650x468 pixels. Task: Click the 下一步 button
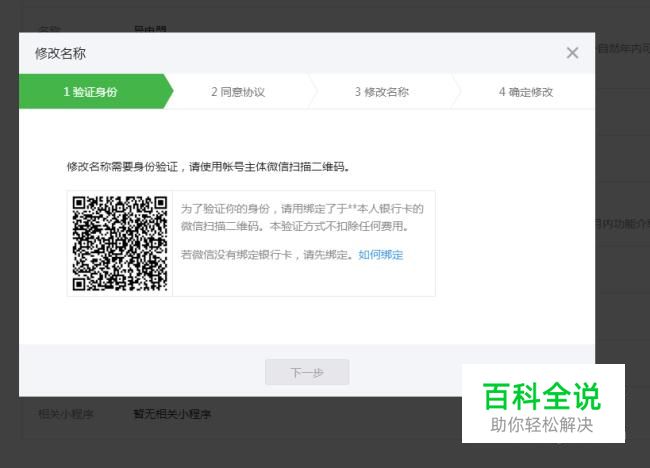307,372
